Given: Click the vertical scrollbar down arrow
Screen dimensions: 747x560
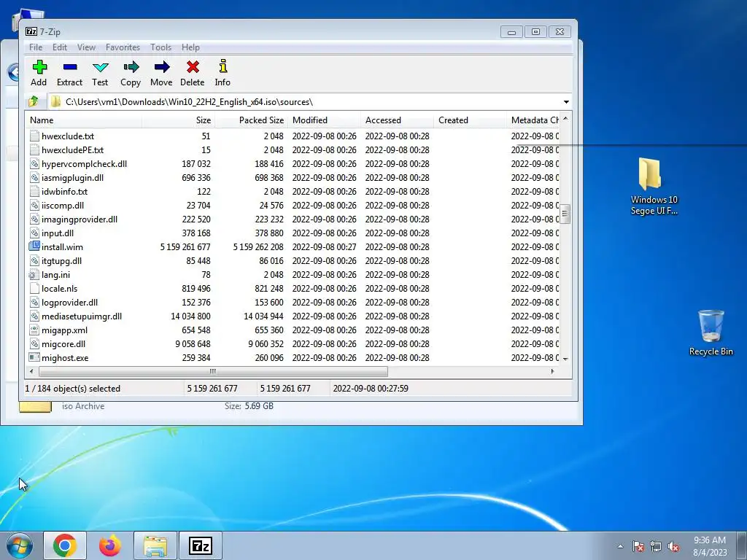Looking at the screenshot, I should point(565,359).
